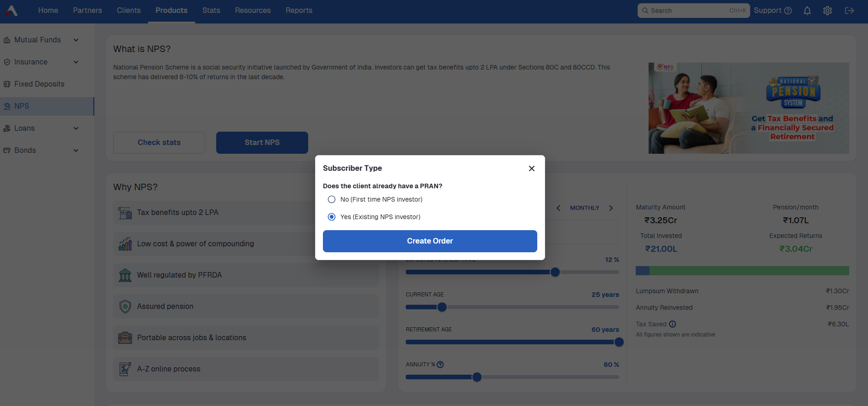Screen dimensions: 868x406
Task: Click the Current Age slider handle
Action: (x=442, y=307)
